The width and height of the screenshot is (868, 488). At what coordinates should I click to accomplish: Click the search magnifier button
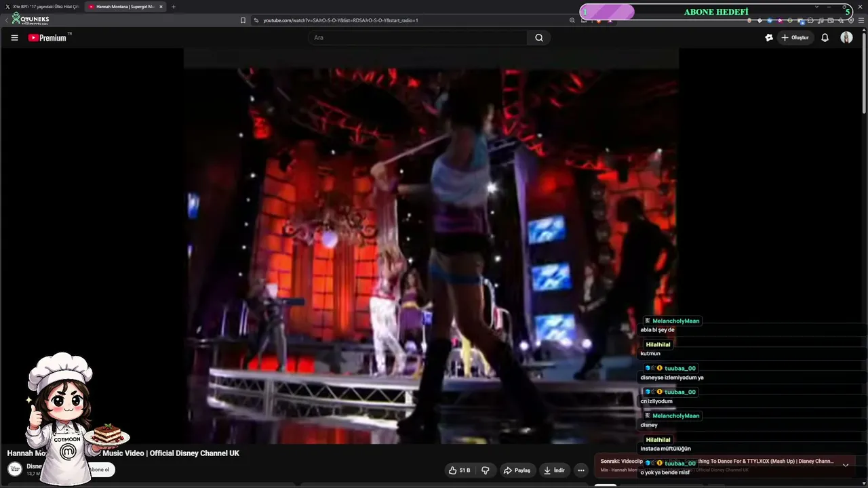(x=539, y=38)
